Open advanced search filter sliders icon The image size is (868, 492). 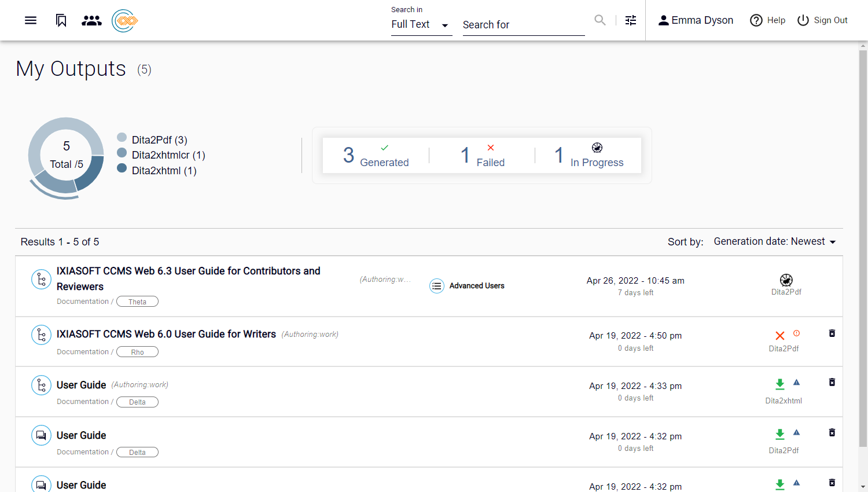point(631,20)
